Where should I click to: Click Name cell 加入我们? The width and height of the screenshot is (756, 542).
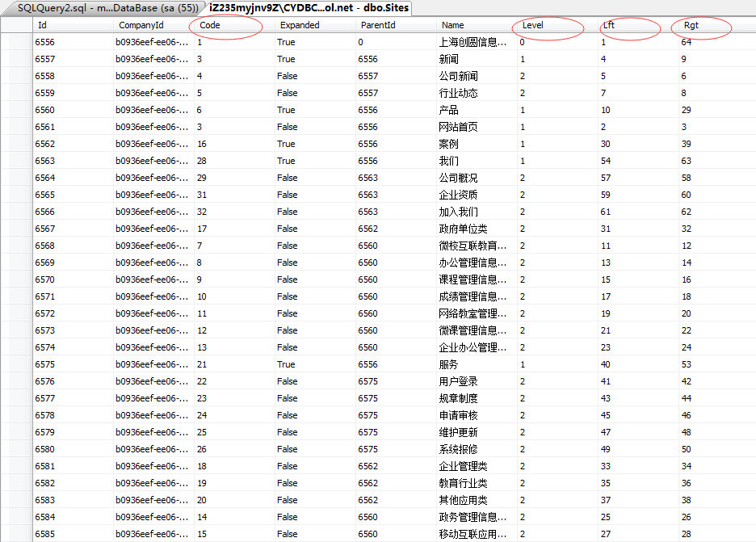tap(477, 212)
